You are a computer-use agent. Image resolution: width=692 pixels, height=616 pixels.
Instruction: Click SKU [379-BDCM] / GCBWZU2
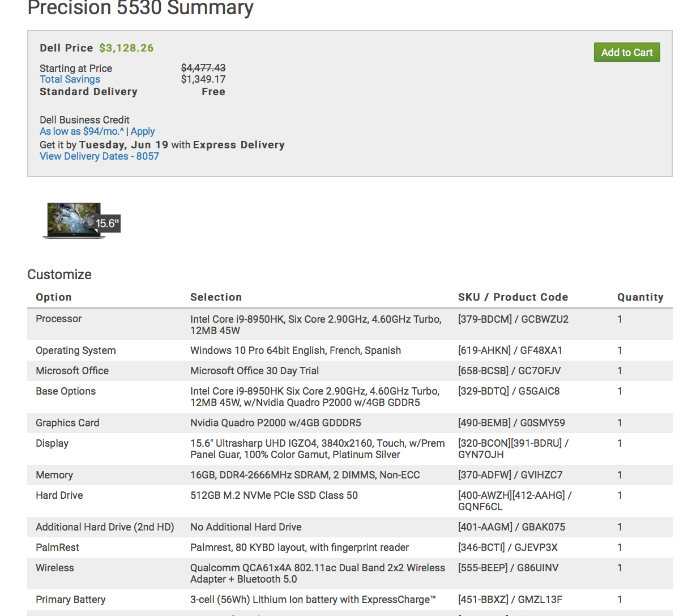pos(513,319)
